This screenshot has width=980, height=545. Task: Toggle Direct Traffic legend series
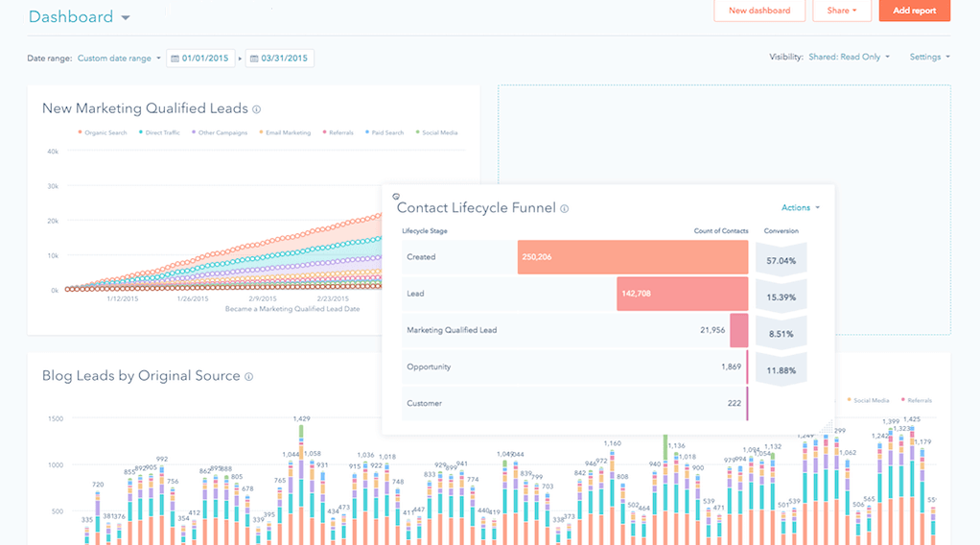pyautogui.click(x=159, y=132)
